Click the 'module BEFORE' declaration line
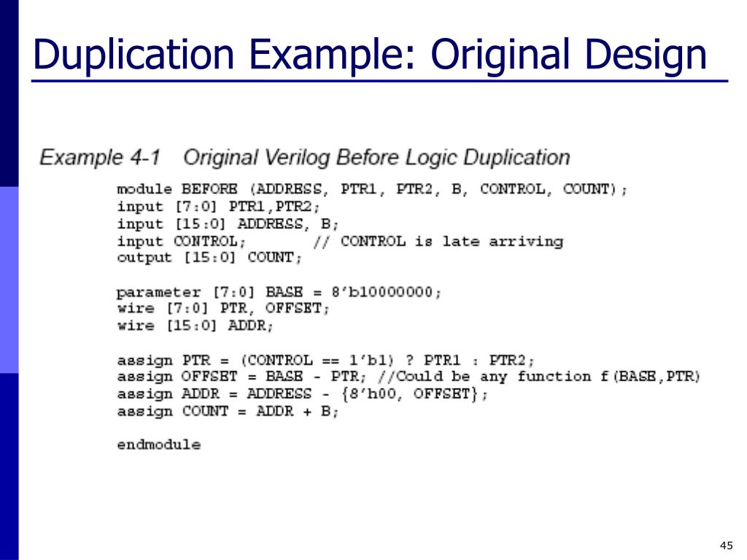This screenshot has height=560, width=747. 372,190
